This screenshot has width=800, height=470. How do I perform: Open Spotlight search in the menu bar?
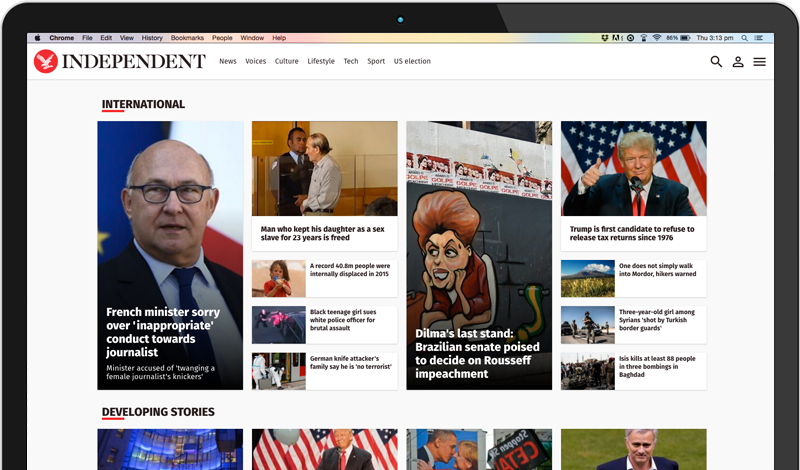pyautogui.click(x=744, y=38)
